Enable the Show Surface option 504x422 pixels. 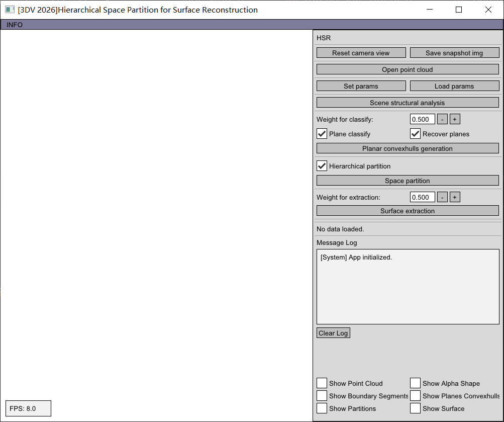[x=415, y=408]
